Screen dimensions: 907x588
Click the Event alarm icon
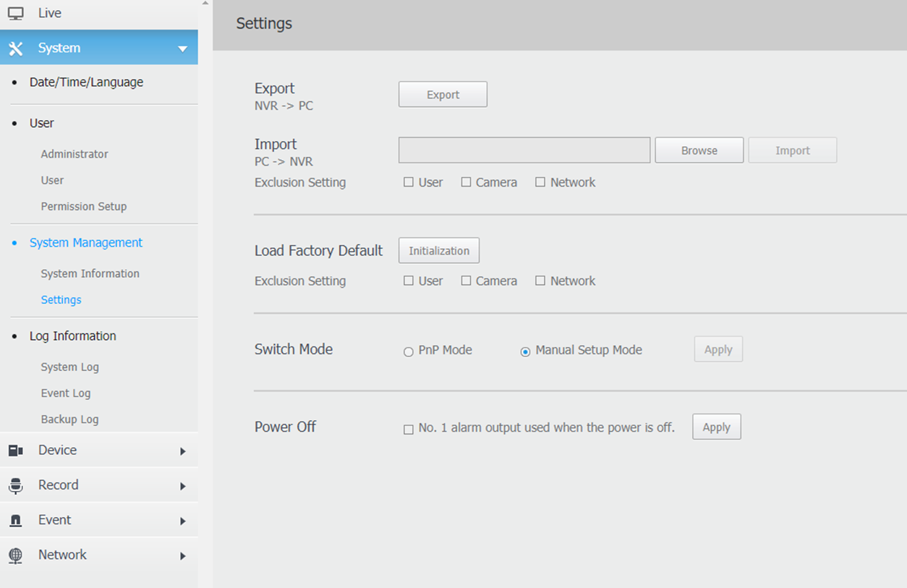click(x=15, y=520)
